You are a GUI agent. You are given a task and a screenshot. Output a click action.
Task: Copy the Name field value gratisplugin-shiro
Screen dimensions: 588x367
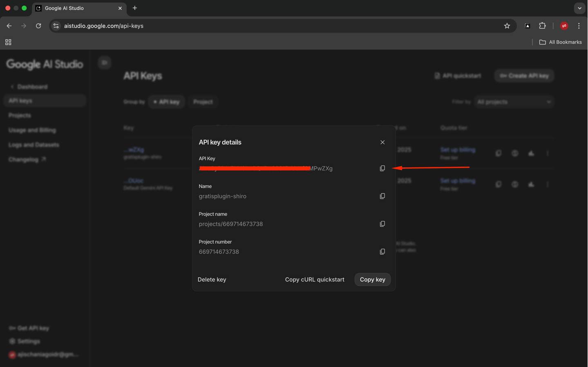pos(382,196)
